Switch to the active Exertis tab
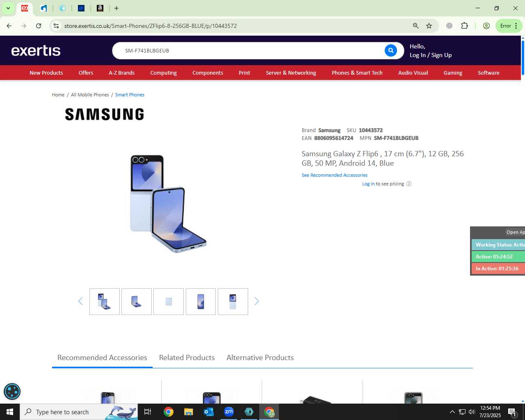Viewport: 525px width, 420px height. (25, 8)
